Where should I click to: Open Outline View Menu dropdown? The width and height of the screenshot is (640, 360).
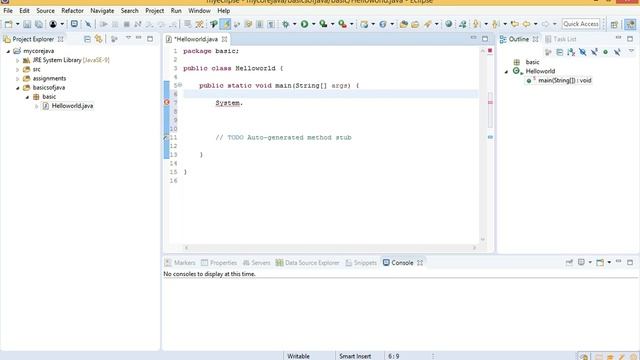[x=631, y=51]
